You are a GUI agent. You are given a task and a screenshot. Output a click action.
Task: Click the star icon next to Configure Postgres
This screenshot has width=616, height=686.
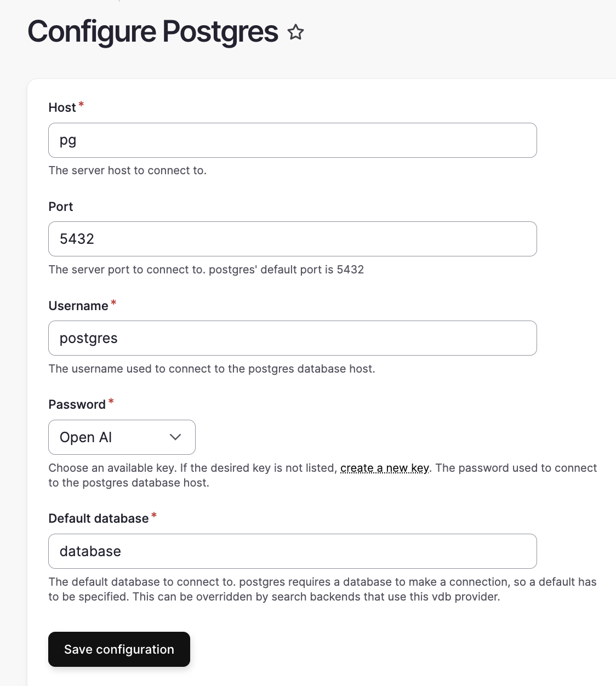coord(296,33)
